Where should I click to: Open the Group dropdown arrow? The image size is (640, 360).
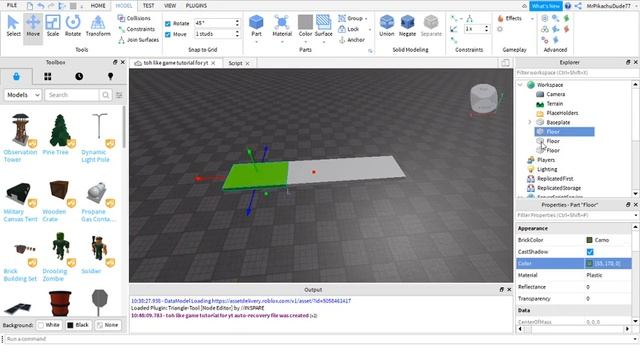(x=366, y=19)
